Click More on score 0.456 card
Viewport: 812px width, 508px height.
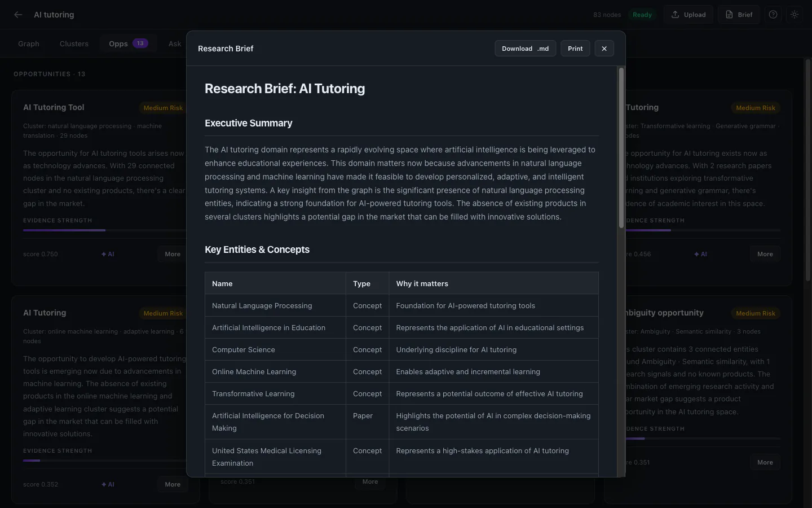point(765,254)
